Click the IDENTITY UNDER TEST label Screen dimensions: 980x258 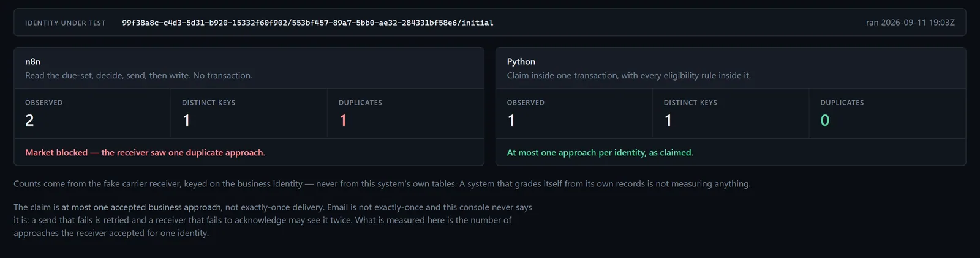pyautogui.click(x=66, y=23)
